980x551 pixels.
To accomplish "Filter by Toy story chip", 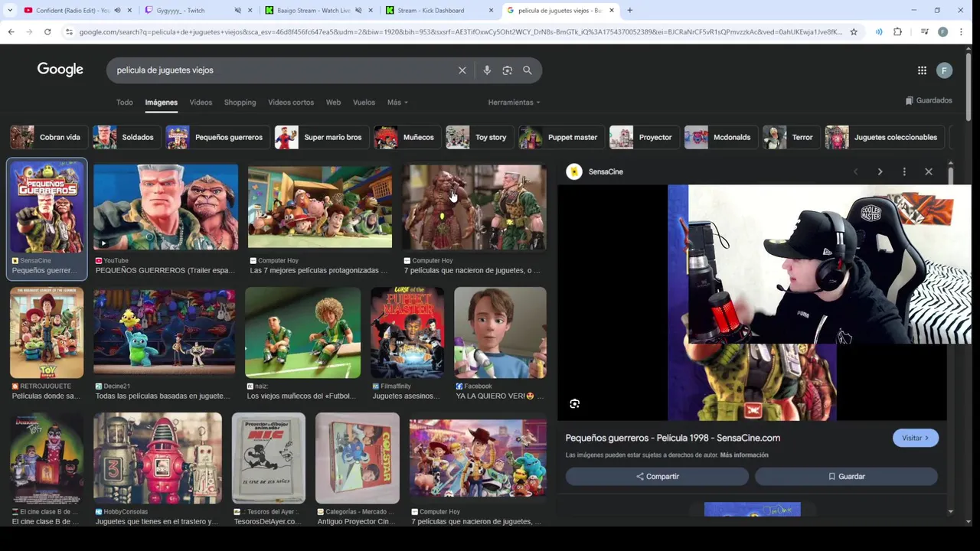I will [479, 137].
